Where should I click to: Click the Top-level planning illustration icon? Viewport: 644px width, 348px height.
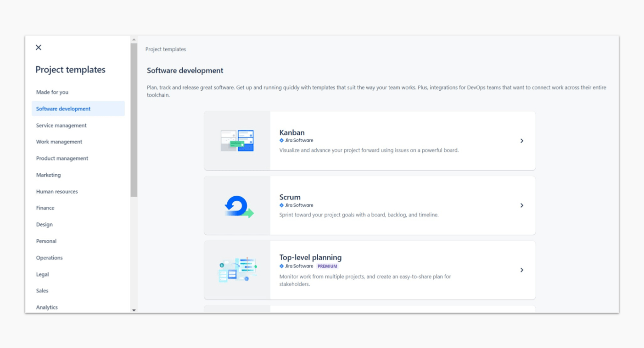click(x=237, y=270)
